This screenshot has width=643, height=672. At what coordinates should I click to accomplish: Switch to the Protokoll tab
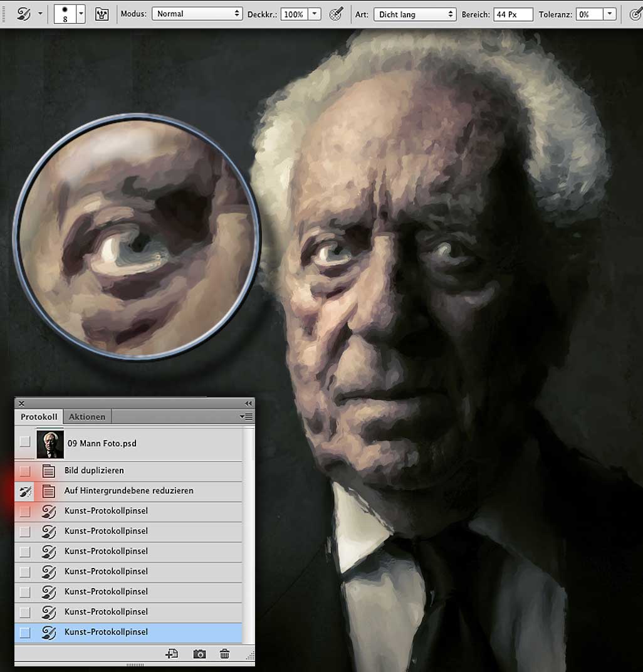pos(39,417)
